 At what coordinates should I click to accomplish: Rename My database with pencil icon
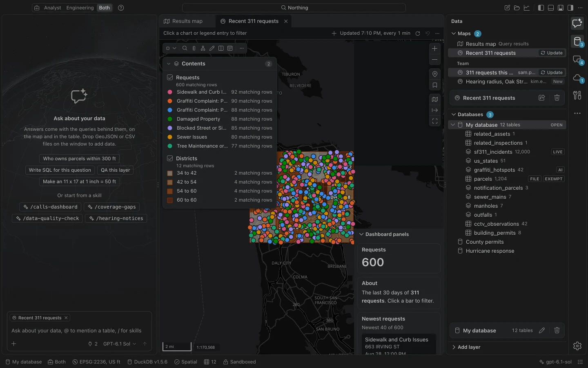click(x=542, y=330)
